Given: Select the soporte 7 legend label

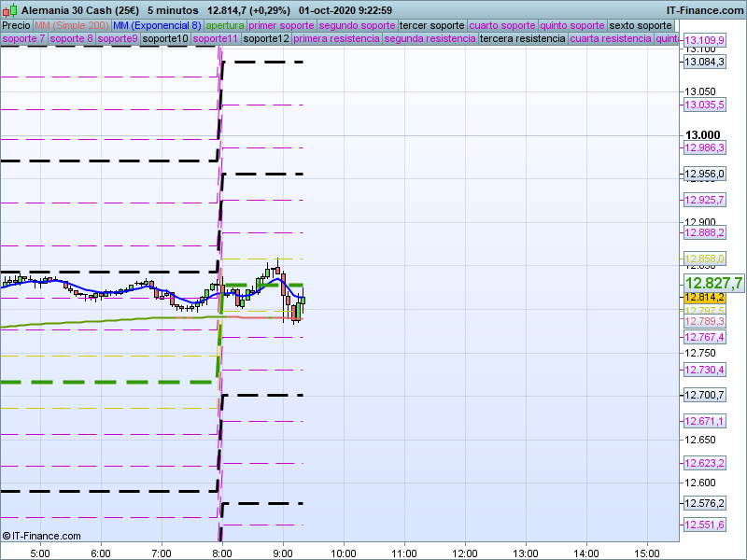Looking at the screenshot, I should coord(23,38).
